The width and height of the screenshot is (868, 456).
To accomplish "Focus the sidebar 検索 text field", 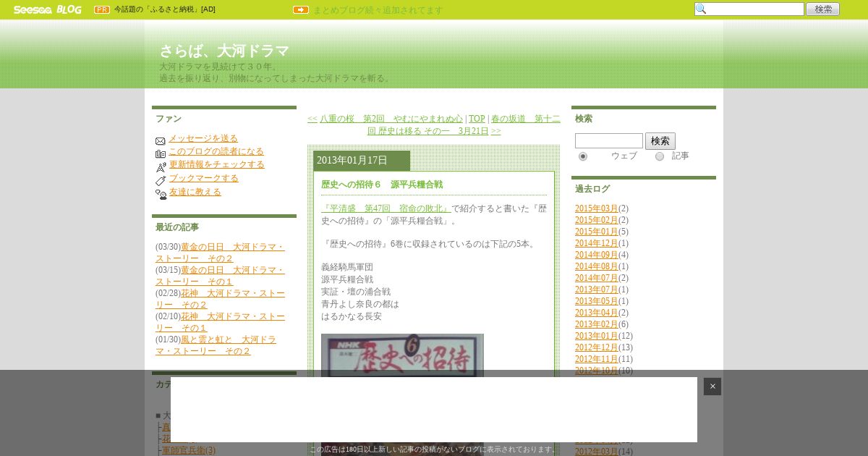I will tap(609, 140).
